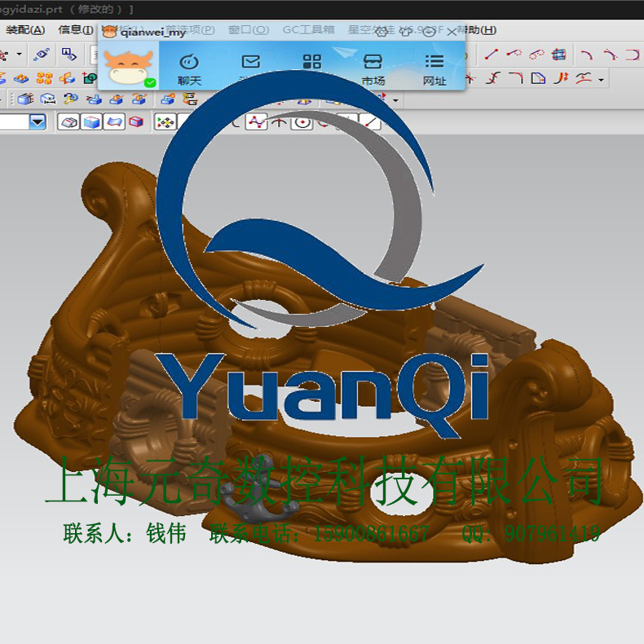Open the four-squares apps grid in popup
The width and height of the screenshot is (644, 644).
[312, 62]
